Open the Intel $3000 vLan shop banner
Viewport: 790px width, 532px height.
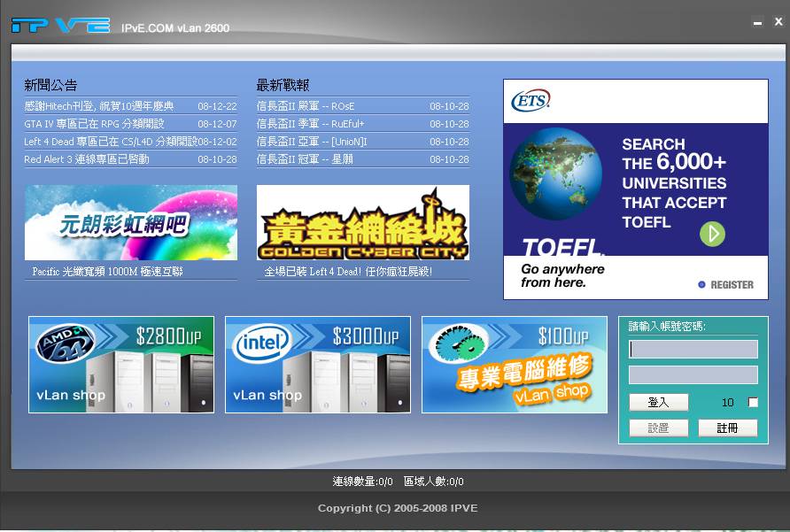pos(318,364)
